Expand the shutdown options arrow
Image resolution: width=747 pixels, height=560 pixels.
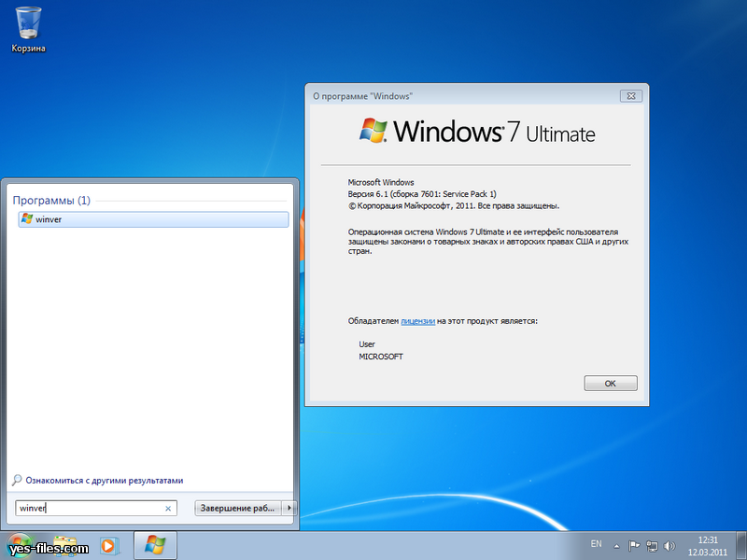(x=289, y=508)
